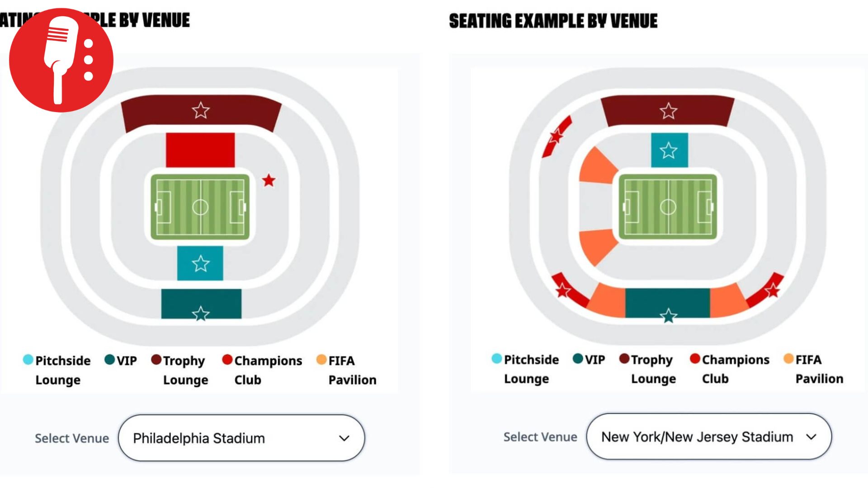This screenshot has height=488, width=868.
Task: Click the VIP section star in New York map
Action: pyautogui.click(x=668, y=315)
